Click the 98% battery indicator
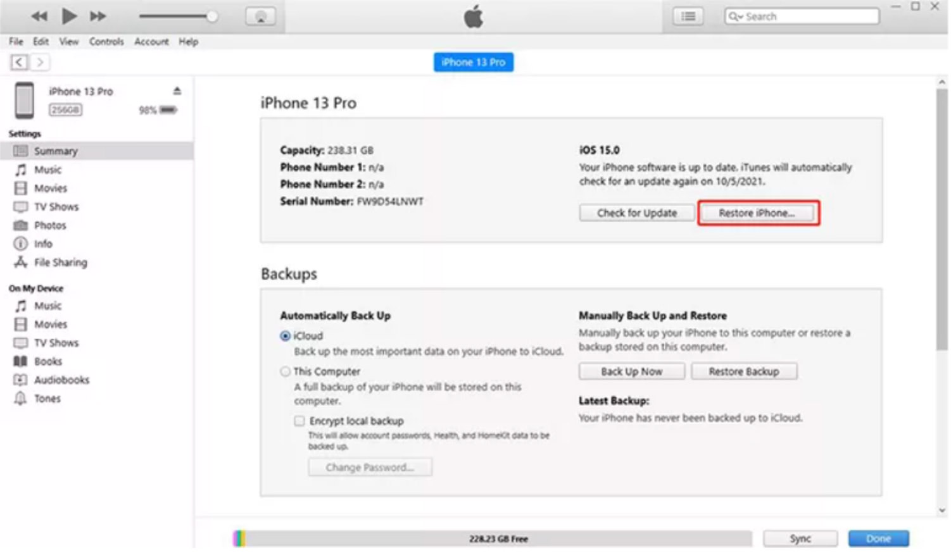Viewport: 951px width, 560px height. tap(158, 110)
